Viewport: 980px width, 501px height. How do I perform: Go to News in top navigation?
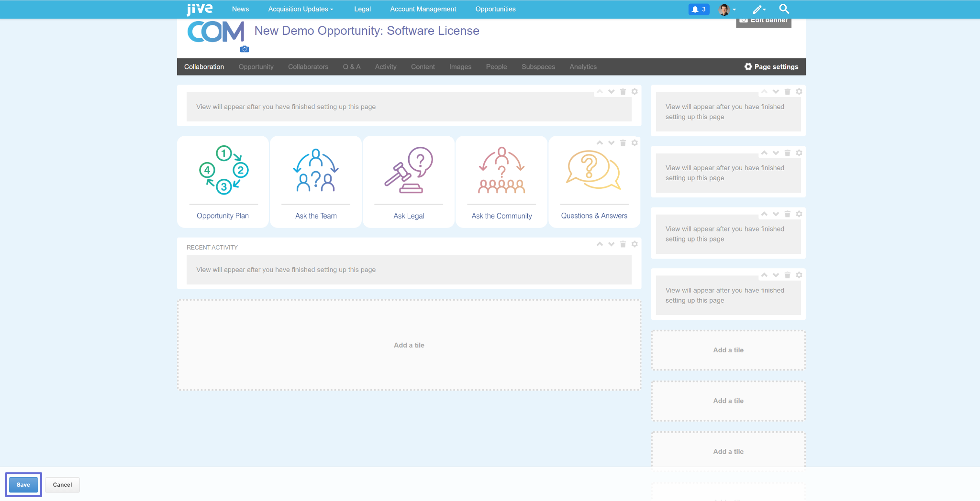pos(240,9)
